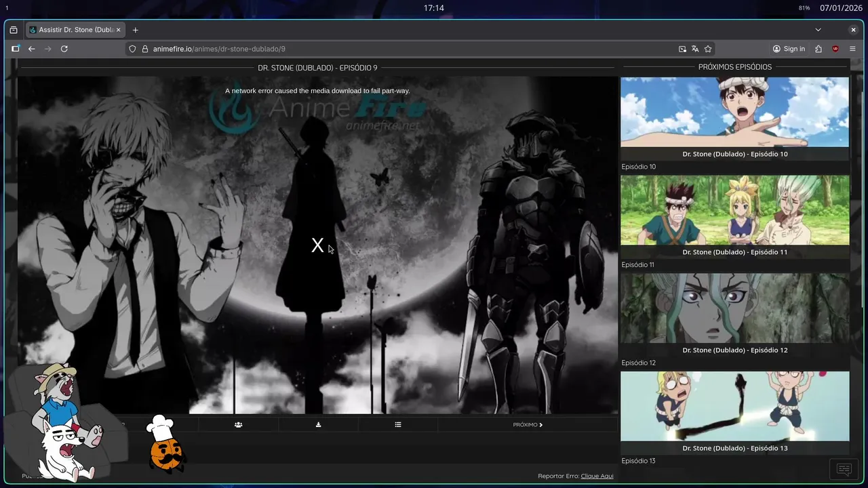
Task: Go back with the back arrow
Action: coord(31,49)
